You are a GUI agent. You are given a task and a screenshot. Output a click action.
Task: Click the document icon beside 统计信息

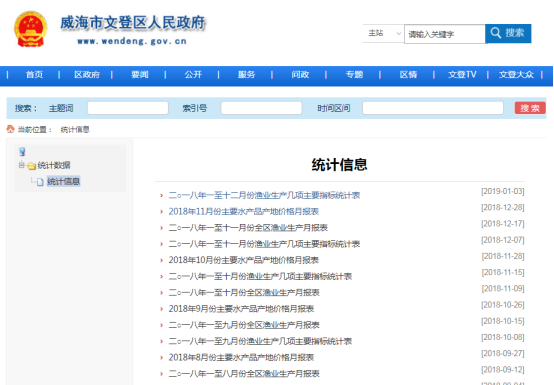(x=40, y=182)
